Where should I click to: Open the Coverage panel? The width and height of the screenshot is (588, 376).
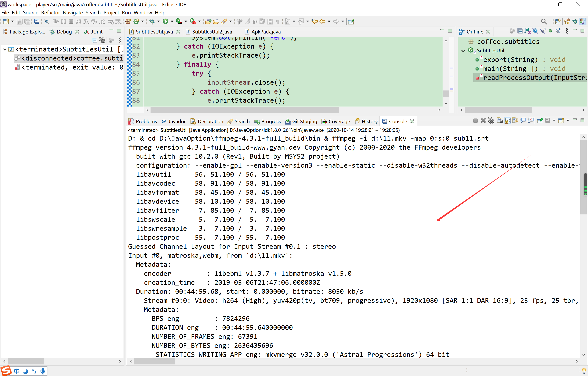tap(338, 121)
